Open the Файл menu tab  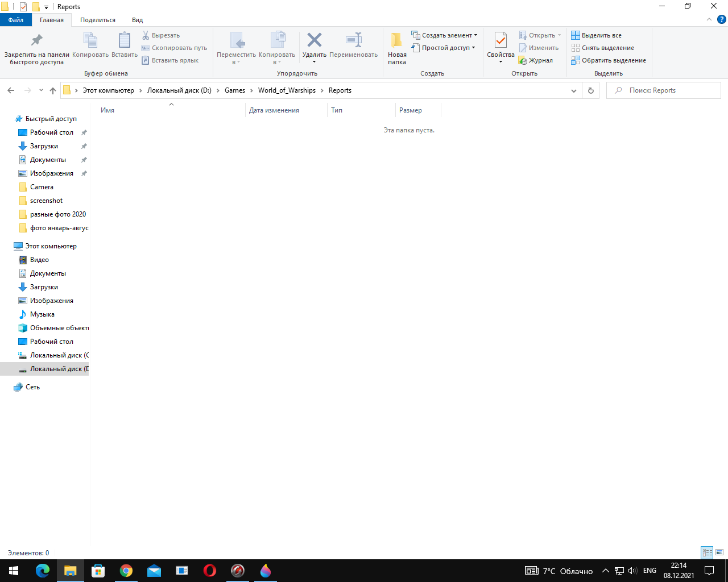click(16, 20)
